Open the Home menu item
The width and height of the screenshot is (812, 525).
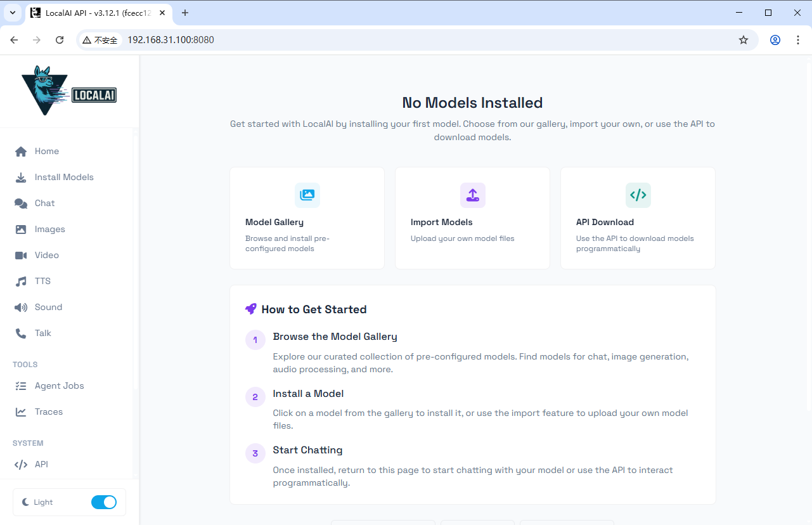tap(70, 152)
